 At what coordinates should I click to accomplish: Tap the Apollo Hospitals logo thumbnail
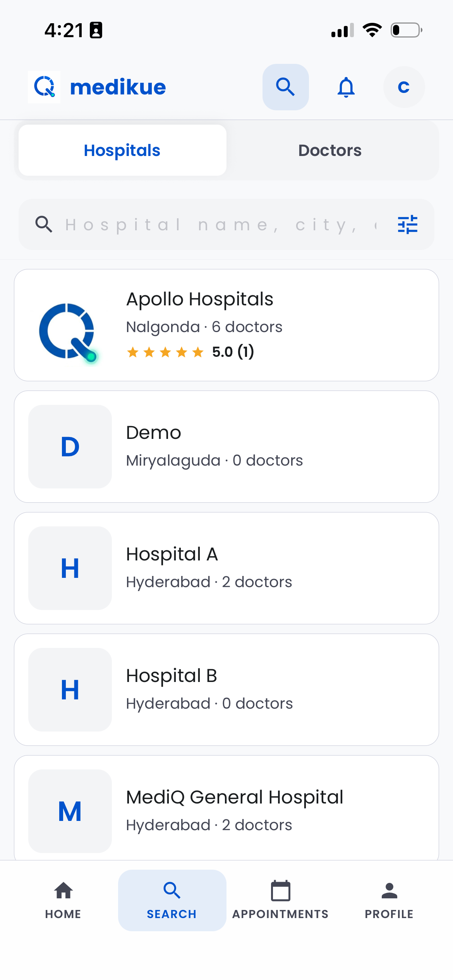68,331
